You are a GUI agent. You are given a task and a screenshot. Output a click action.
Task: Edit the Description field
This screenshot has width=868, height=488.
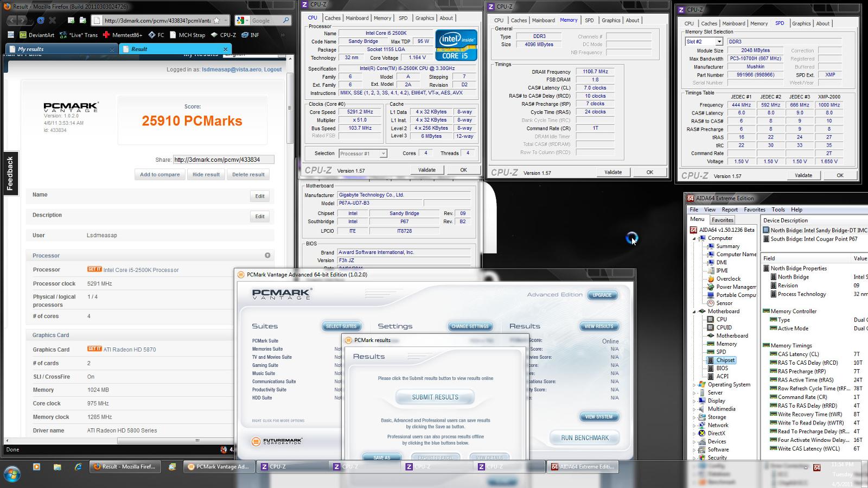[260, 216]
